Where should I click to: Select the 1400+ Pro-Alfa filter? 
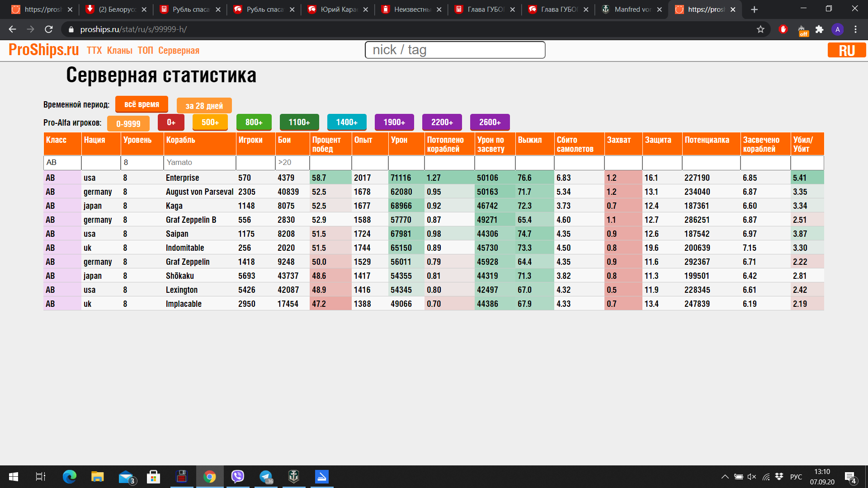click(346, 122)
